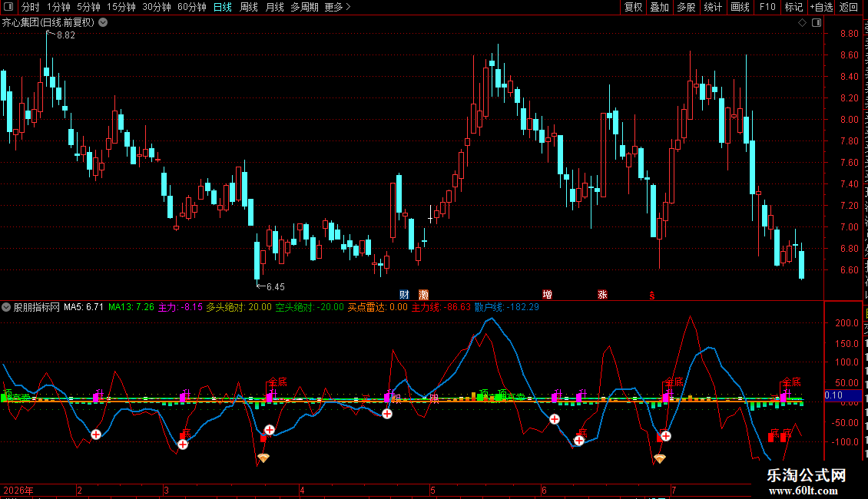Switch to 分时 view

click(31, 7)
